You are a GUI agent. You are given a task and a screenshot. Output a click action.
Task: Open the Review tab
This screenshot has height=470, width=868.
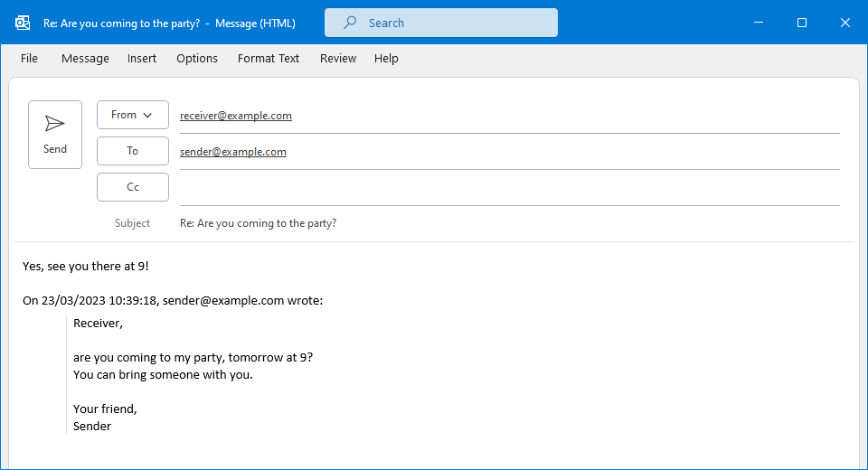pos(338,58)
